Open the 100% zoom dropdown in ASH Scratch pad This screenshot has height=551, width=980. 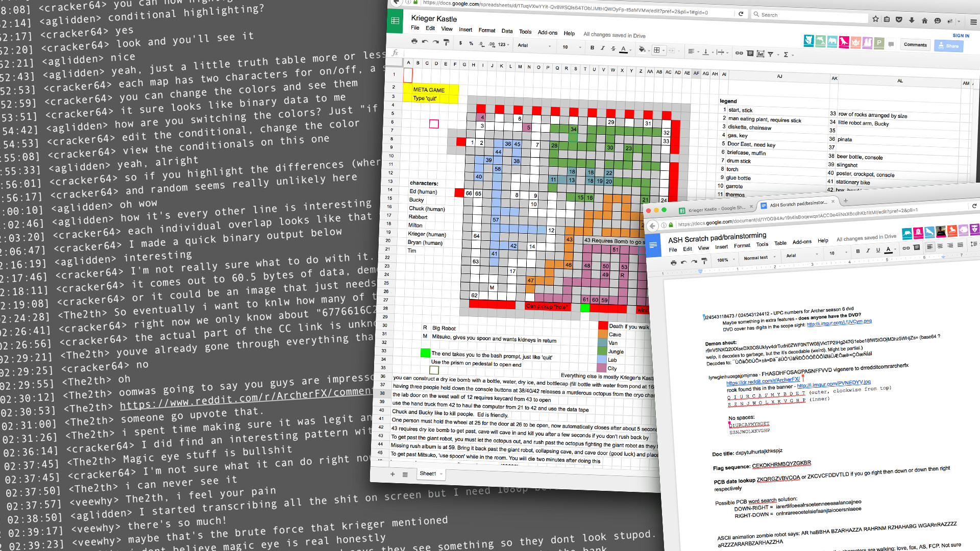(725, 260)
